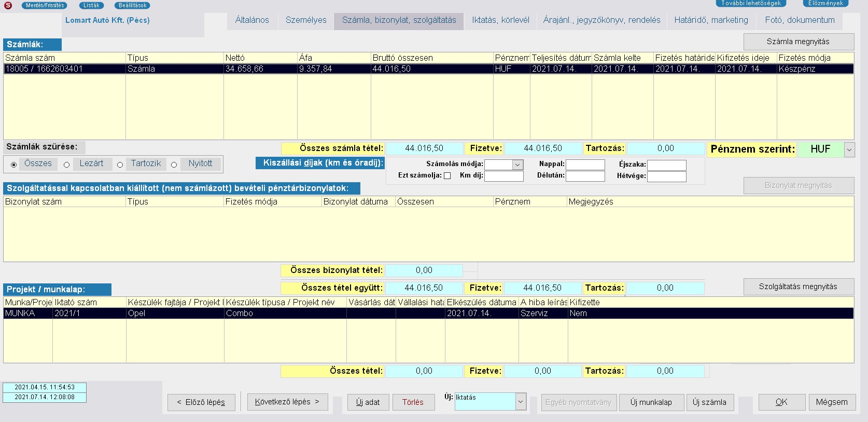Enable the Ezt számolja checkbox
This screenshot has height=422, width=868.
447,176
